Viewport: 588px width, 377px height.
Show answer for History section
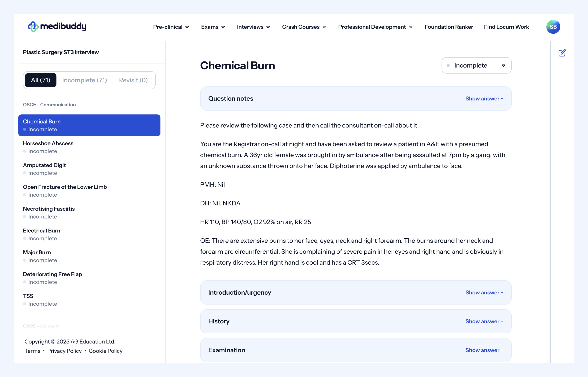tap(484, 321)
